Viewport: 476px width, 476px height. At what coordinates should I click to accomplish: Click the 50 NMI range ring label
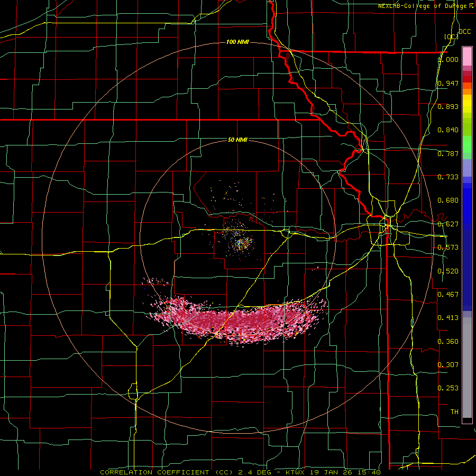(237, 140)
